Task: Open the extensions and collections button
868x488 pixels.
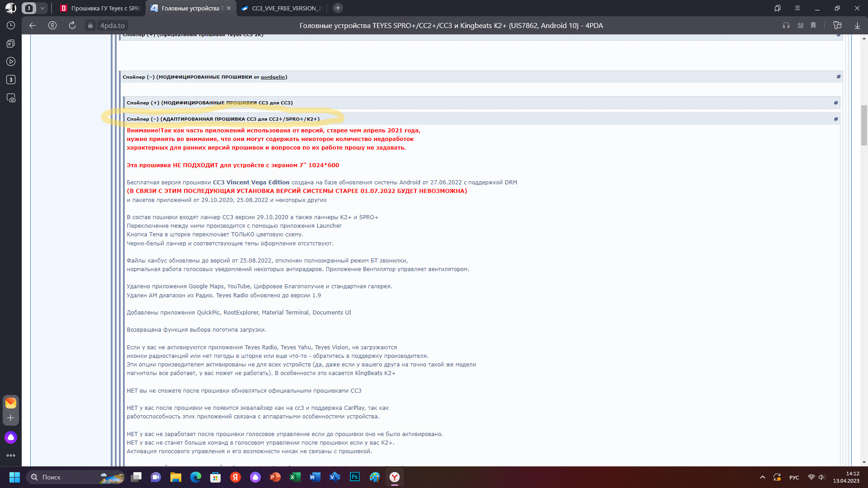Action: (837, 26)
